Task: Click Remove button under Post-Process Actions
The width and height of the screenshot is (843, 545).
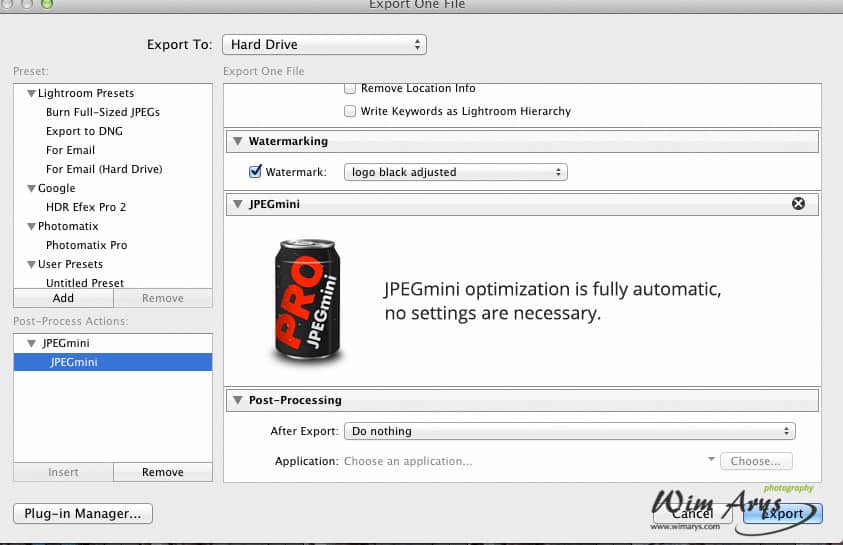Action: tap(163, 472)
